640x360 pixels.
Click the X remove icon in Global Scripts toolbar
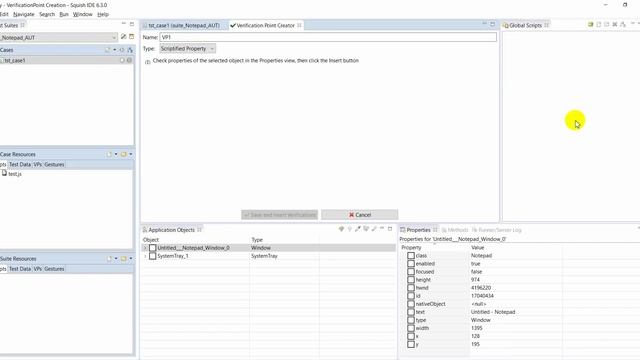(x=615, y=24)
